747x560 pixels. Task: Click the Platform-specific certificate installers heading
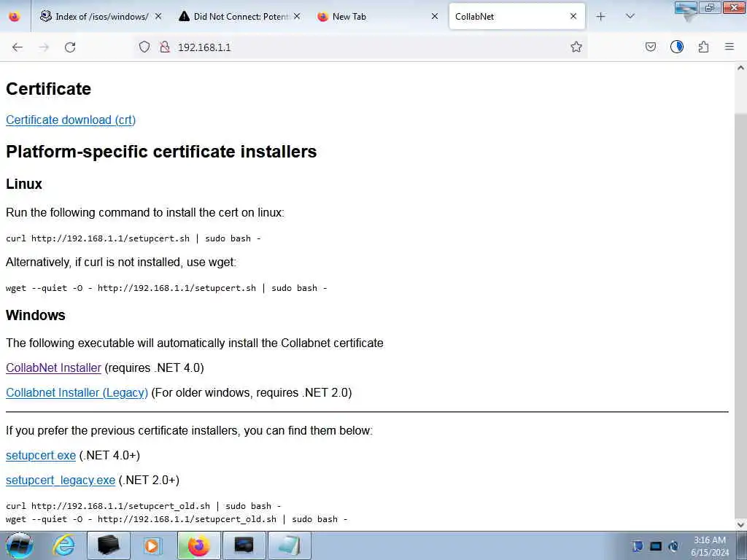point(161,152)
